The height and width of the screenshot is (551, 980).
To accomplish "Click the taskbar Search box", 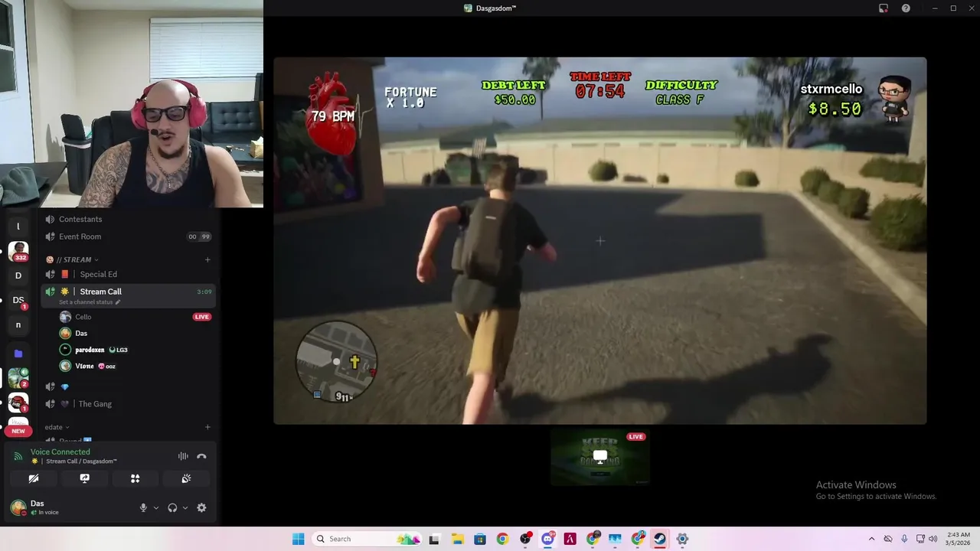I will point(368,539).
